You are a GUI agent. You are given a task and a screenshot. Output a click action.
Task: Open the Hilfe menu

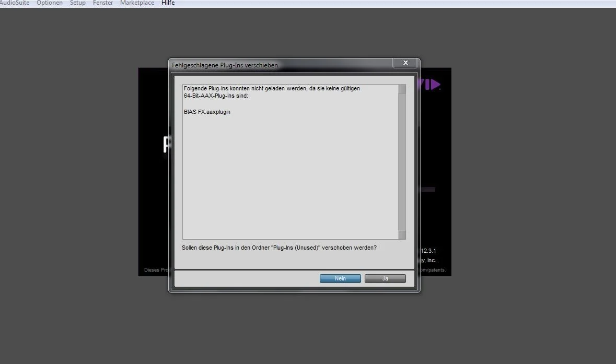click(168, 3)
